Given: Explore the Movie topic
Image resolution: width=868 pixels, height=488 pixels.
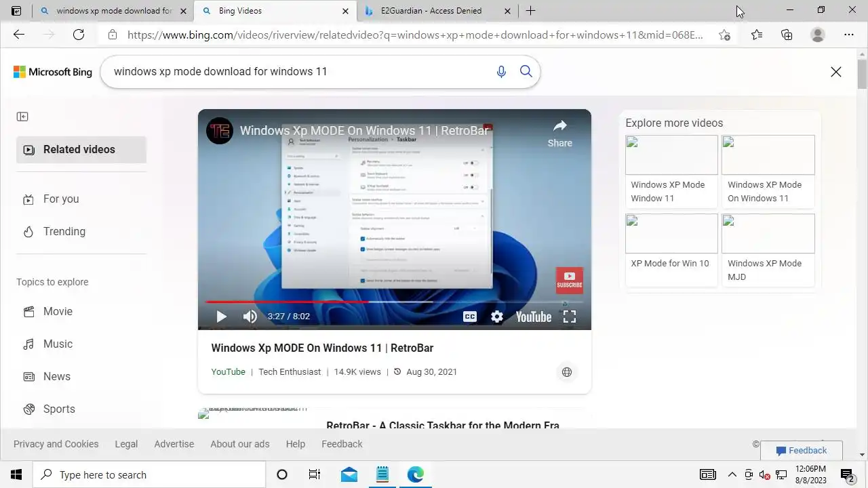Looking at the screenshot, I should [81, 311].
